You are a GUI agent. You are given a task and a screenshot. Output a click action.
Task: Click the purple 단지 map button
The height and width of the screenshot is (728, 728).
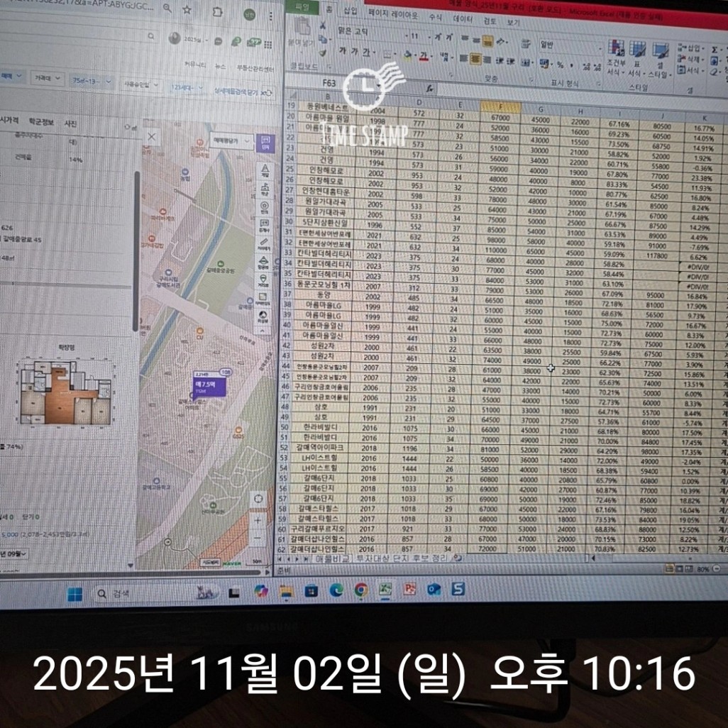click(x=265, y=143)
